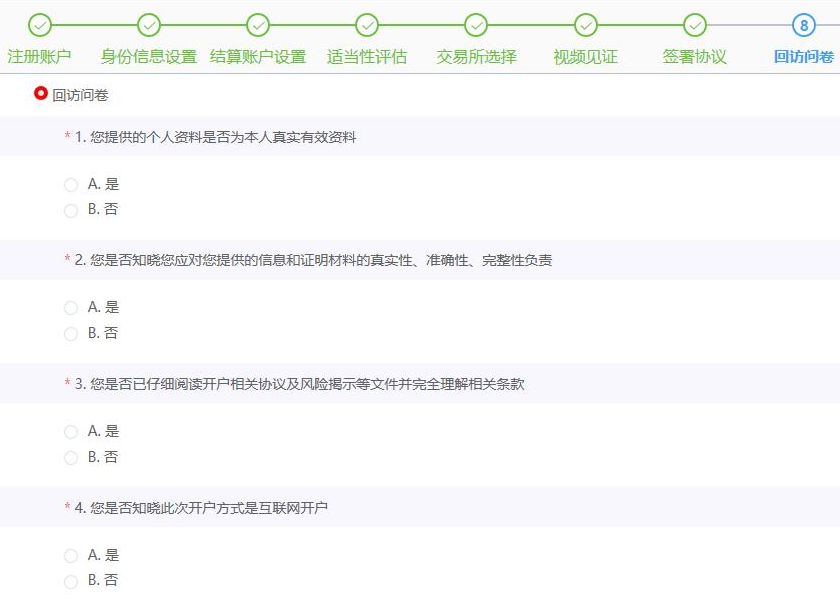Click the red marker beside 回访问卷 heading
The height and width of the screenshot is (602, 840).
(41, 93)
